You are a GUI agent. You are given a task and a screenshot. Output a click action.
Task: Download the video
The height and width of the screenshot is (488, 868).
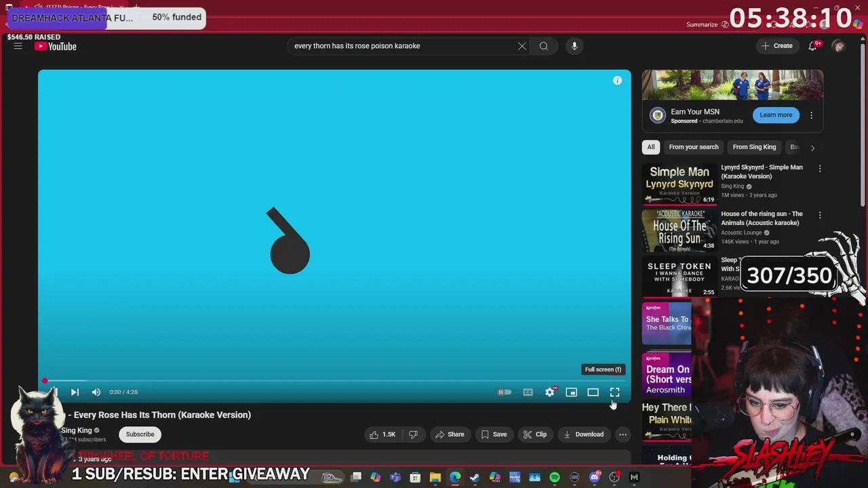[x=584, y=434]
